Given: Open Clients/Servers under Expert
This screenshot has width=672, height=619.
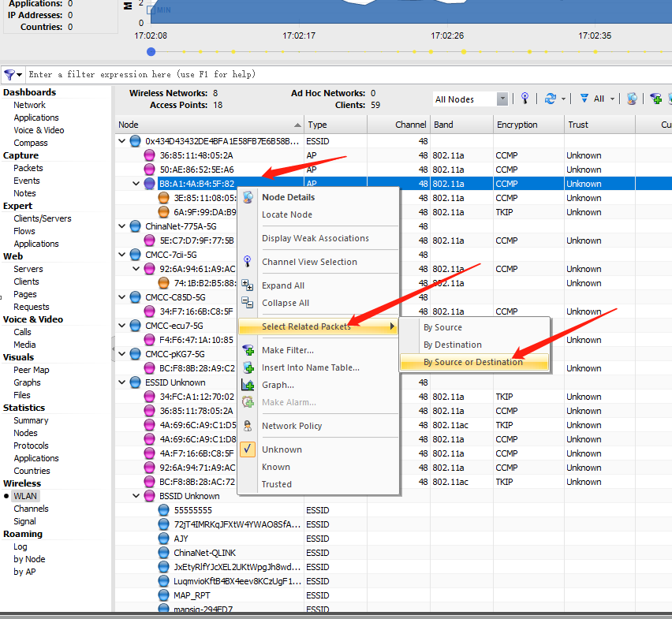Looking at the screenshot, I should point(43,218).
